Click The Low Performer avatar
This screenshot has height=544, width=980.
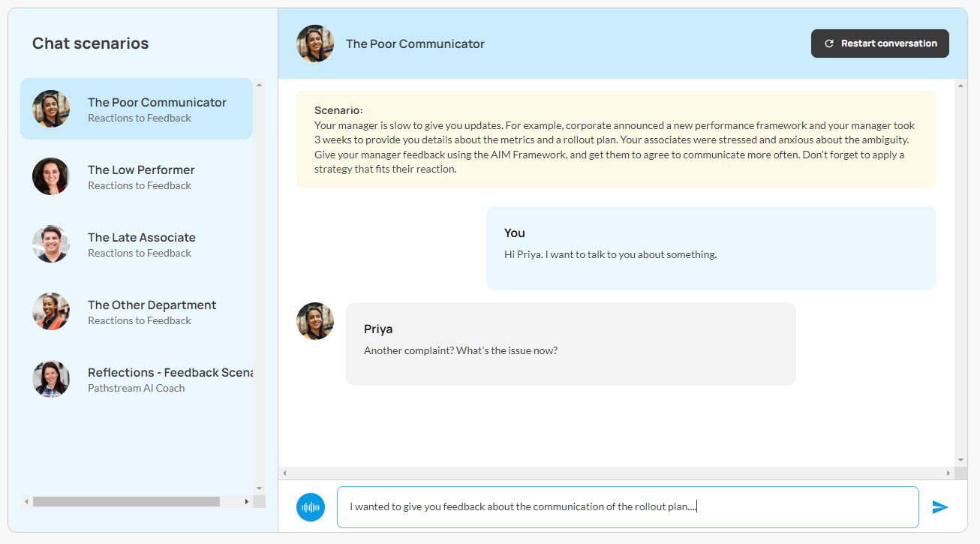click(51, 176)
